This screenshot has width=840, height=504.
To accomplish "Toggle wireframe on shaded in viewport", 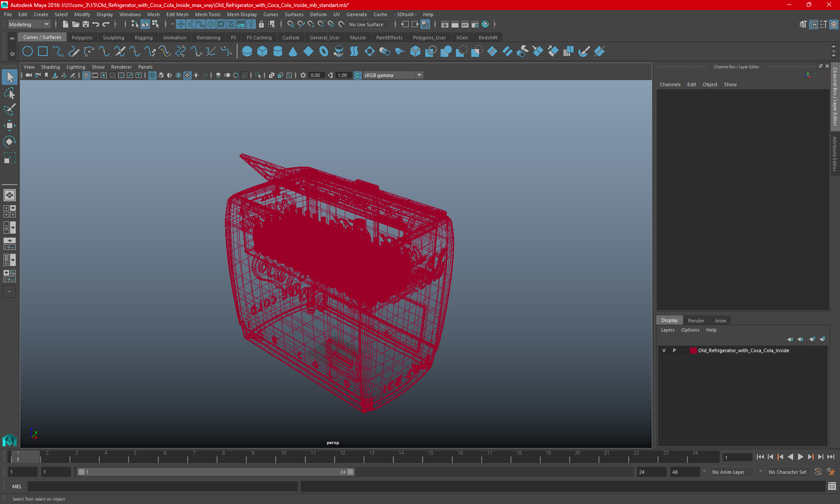I will click(x=178, y=75).
